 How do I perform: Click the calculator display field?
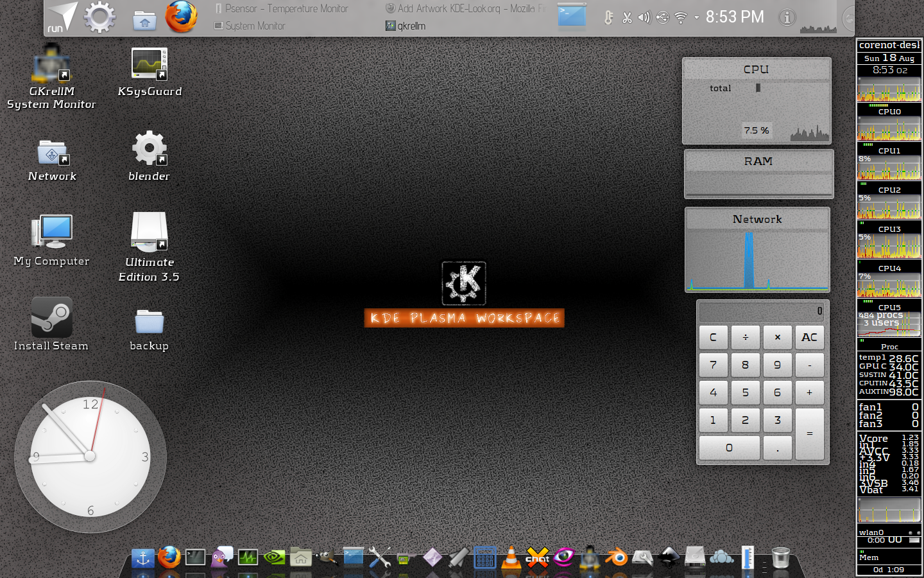pyautogui.click(x=762, y=311)
